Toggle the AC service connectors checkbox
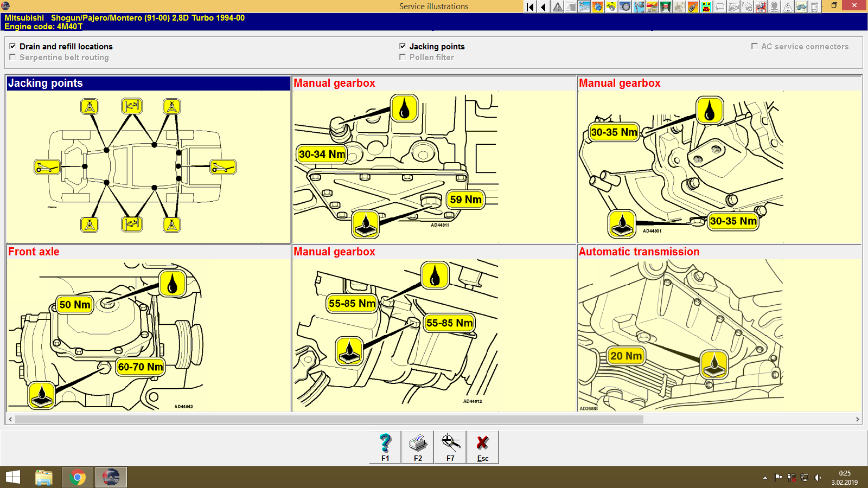Viewport: 868px width, 488px height. (x=754, y=46)
